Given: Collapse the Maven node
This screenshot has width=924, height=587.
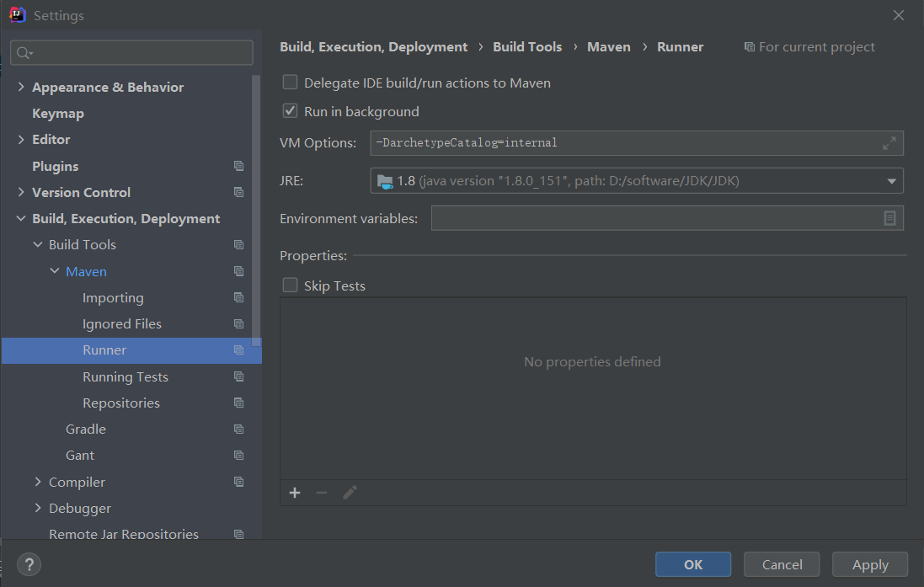Looking at the screenshot, I should click(x=55, y=271).
